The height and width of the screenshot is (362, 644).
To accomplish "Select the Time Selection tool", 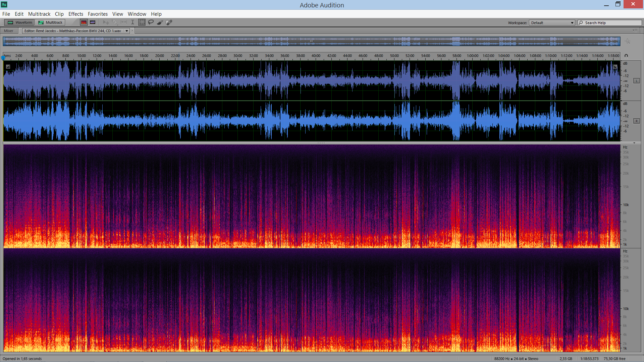I will point(132,22).
